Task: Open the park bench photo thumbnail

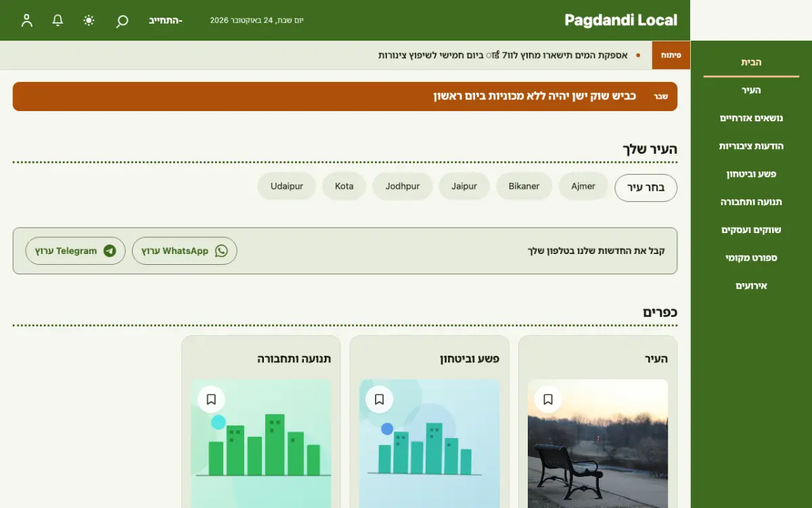Action: coord(598,444)
